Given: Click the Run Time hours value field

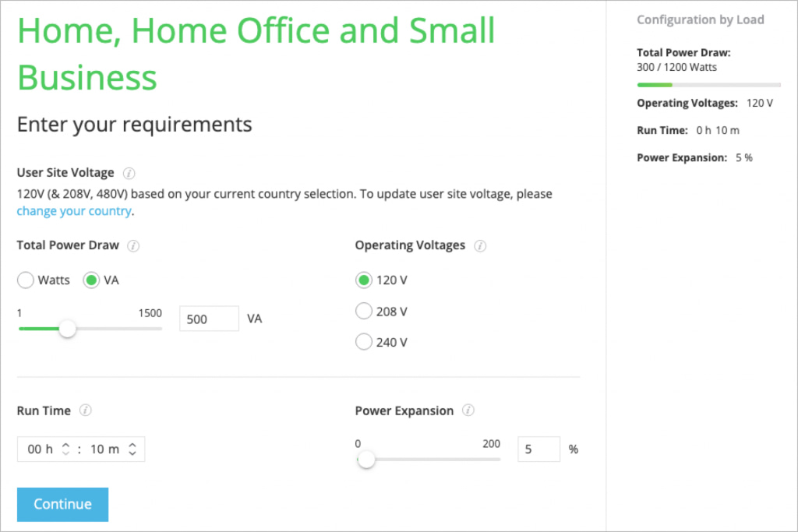Looking at the screenshot, I should tap(39, 449).
